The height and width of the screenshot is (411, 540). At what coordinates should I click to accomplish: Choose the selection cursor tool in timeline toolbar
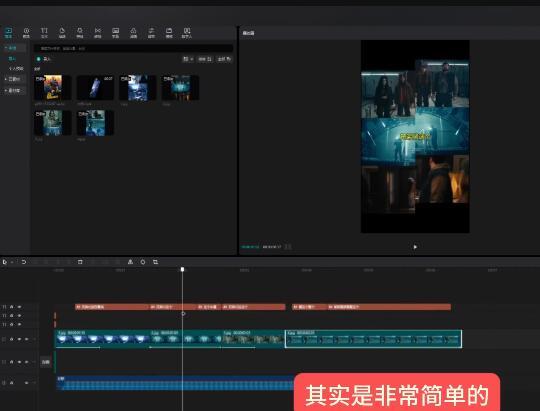click(x=4, y=262)
